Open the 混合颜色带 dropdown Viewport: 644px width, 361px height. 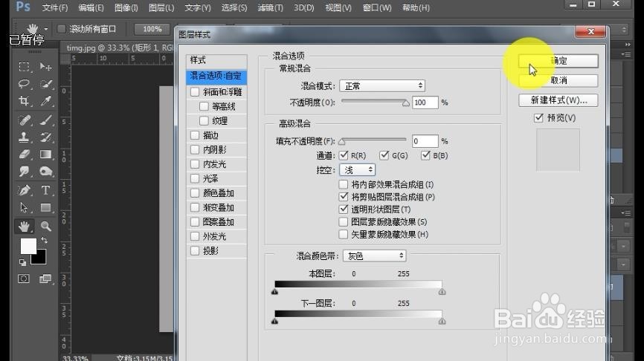click(x=375, y=256)
